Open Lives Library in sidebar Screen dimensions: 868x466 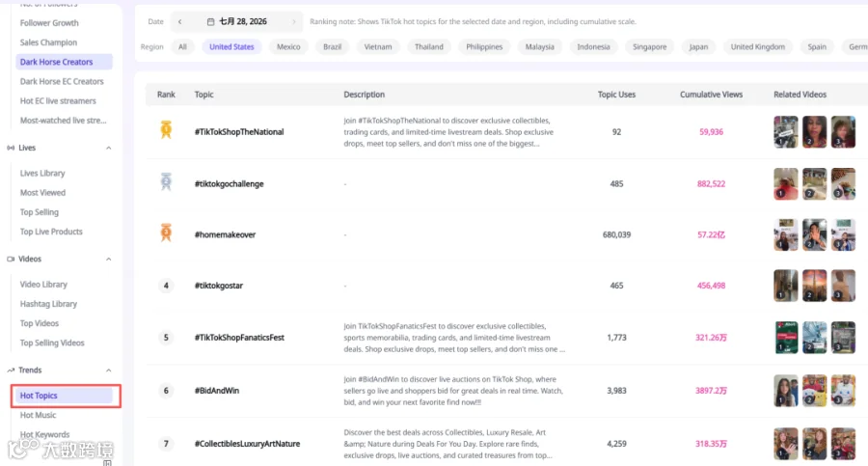(42, 173)
